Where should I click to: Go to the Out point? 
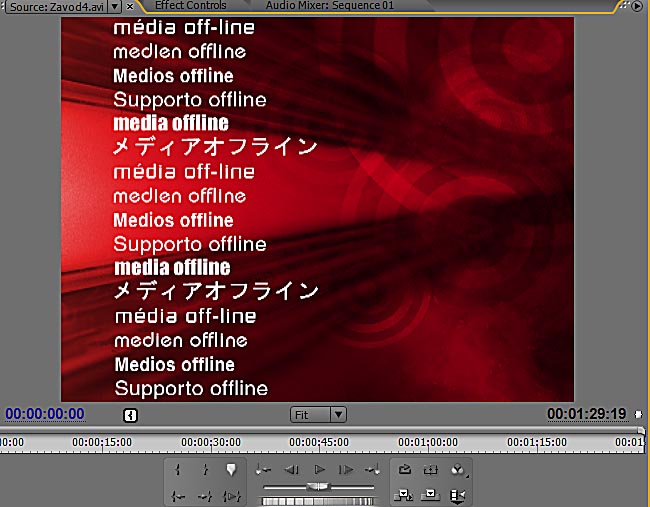[x=205, y=496]
